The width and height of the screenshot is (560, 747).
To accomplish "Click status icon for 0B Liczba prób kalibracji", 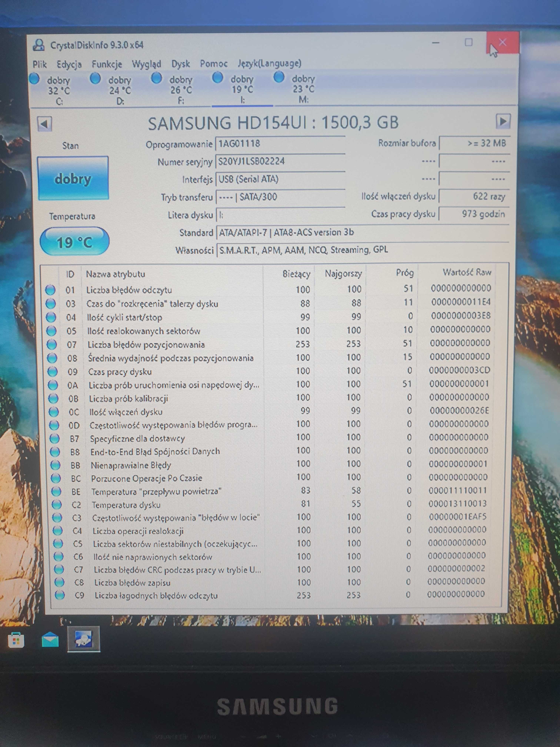I will 53,399.
